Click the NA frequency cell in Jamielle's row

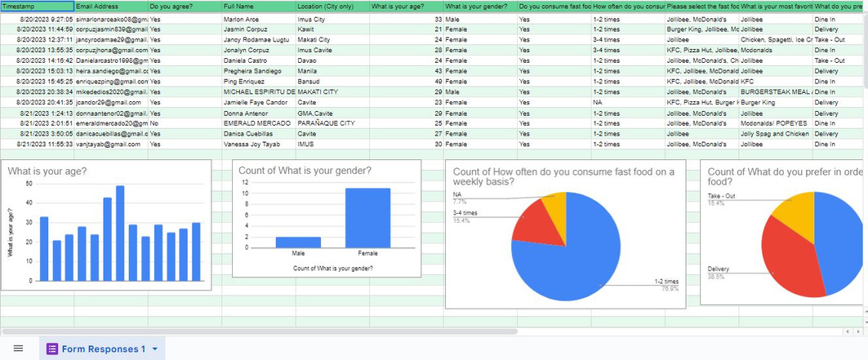tap(628, 102)
